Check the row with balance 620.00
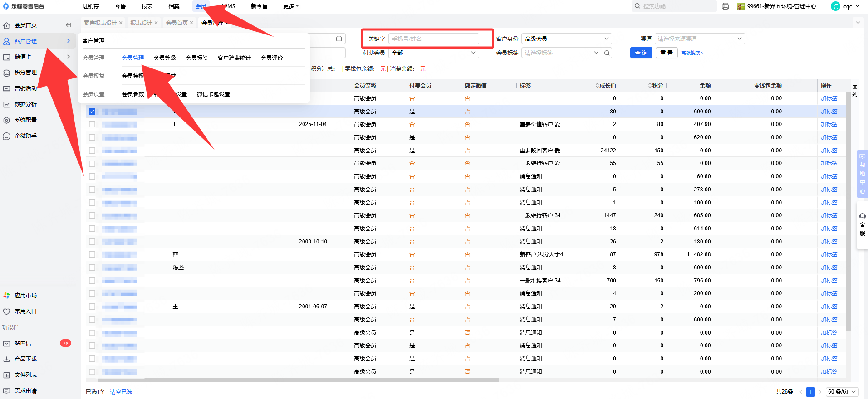Viewport: 868px width, 399px height. click(x=92, y=137)
